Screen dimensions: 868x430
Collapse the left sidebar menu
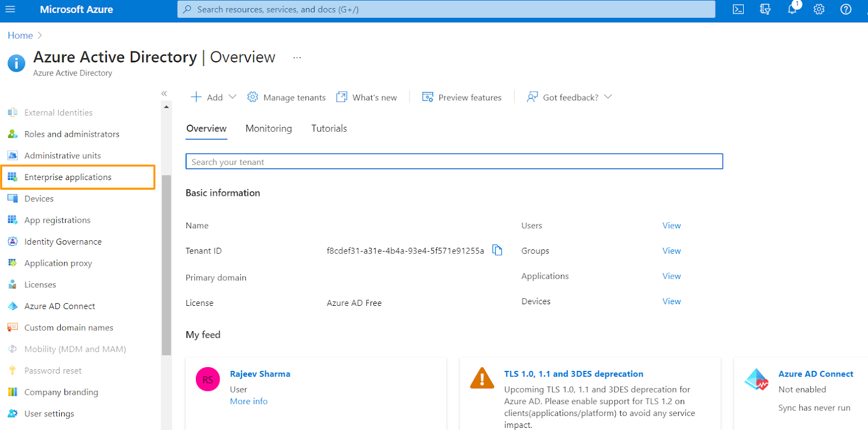[x=164, y=94]
